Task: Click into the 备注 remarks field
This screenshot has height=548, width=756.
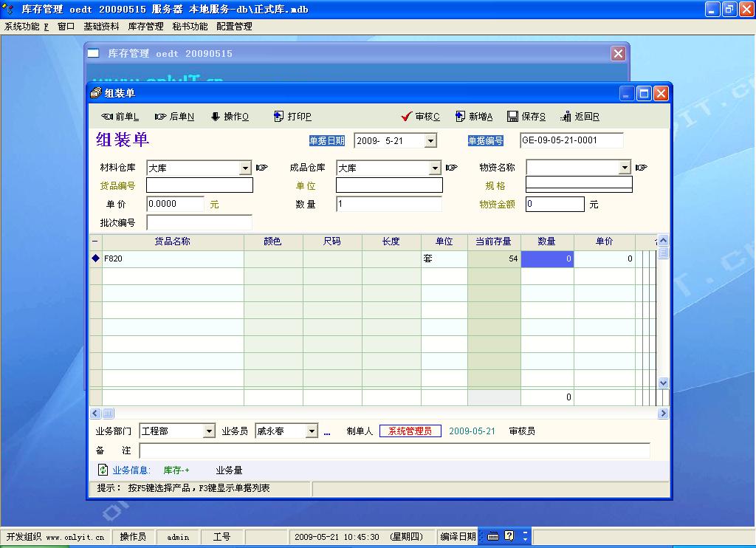Action: coord(394,451)
